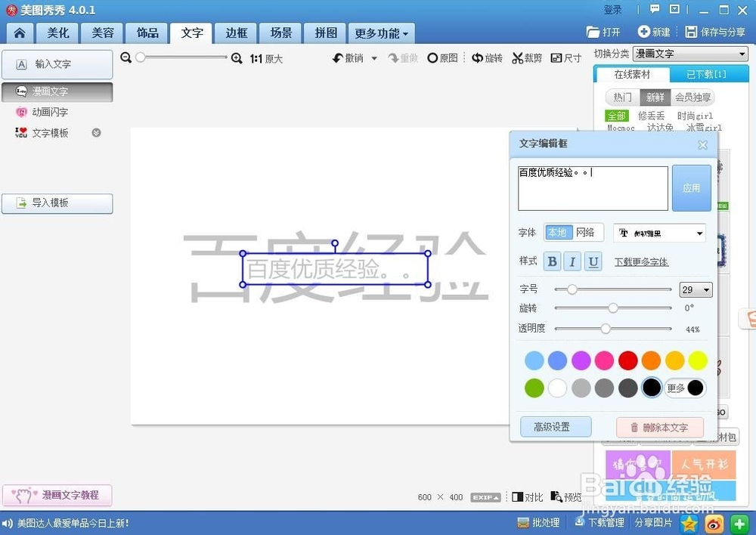Image resolution: width=756 pixels, height=535 pixels.
Task: Open the 切换分类 漫画文字 dropdown
Action: point(690,54)
